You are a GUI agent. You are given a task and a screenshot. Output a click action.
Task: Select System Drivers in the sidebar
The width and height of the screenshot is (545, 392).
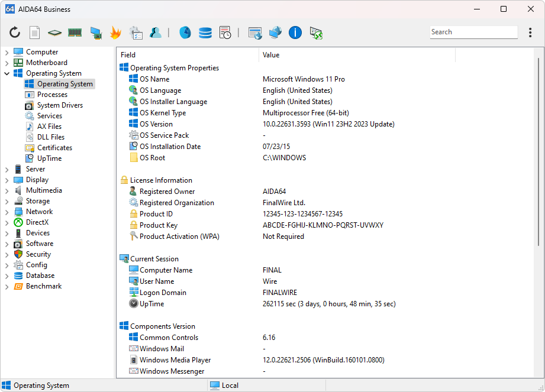coord(60,105)
